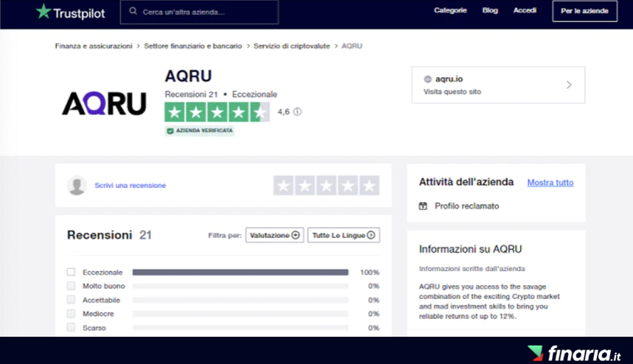Click the globe icon next to aqru.io
This screenshot has height=364, width=633.
tap(427, 79)
